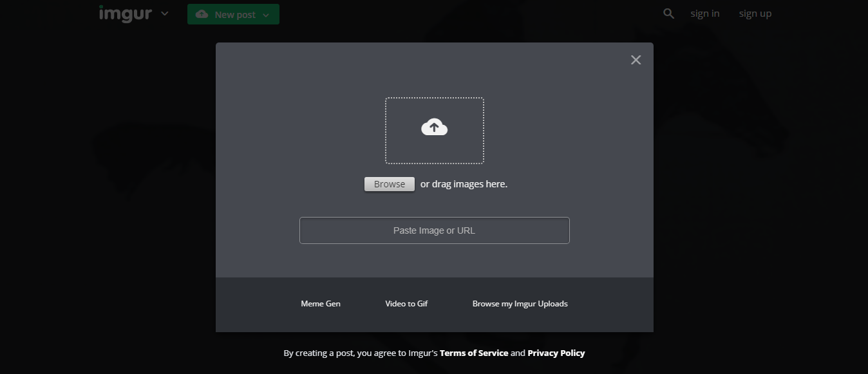The height and width of the screenshot is (374, 868).
Task: Open the Privacy Policy page
Action: point(556,353)
